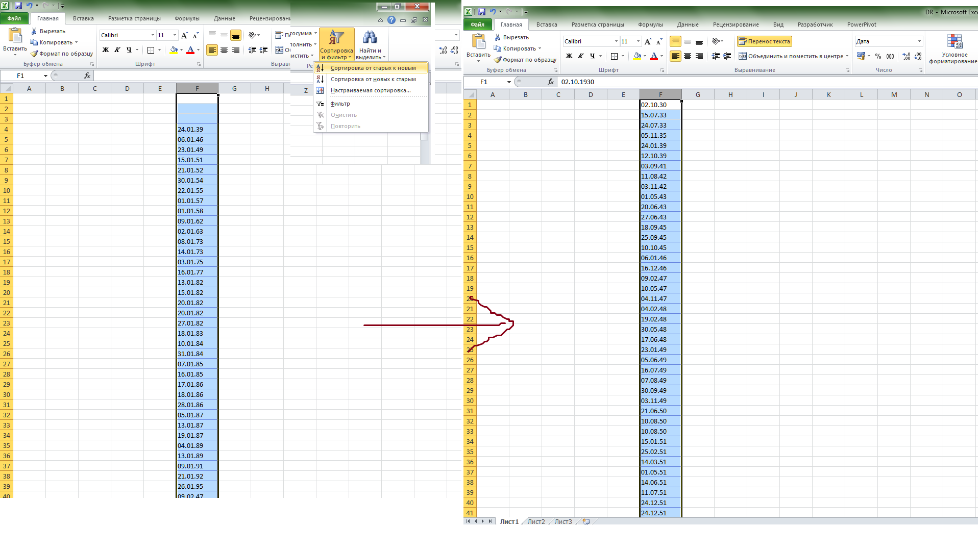Open borders dropdown arrow in left window
980x551 pixels.
tap(159, 50)
